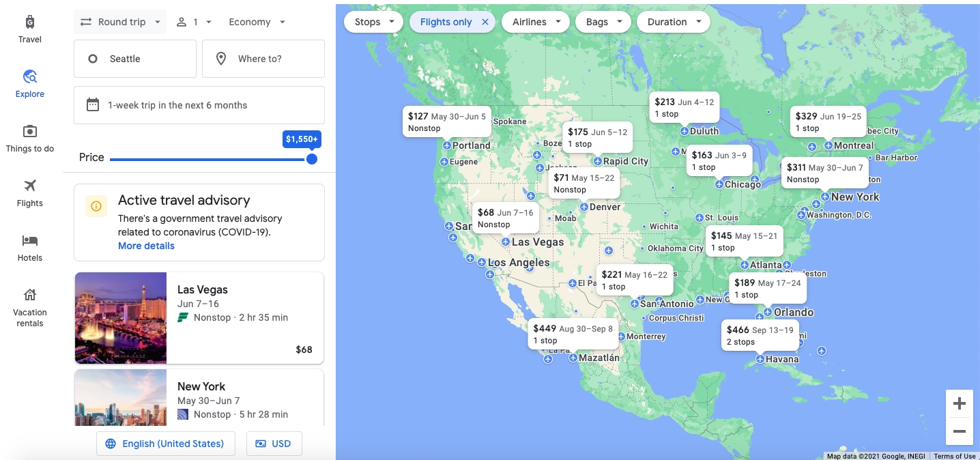Open Hotels from the bed icon
Screen dimensions: 980x460
click(x=30, y=240)
